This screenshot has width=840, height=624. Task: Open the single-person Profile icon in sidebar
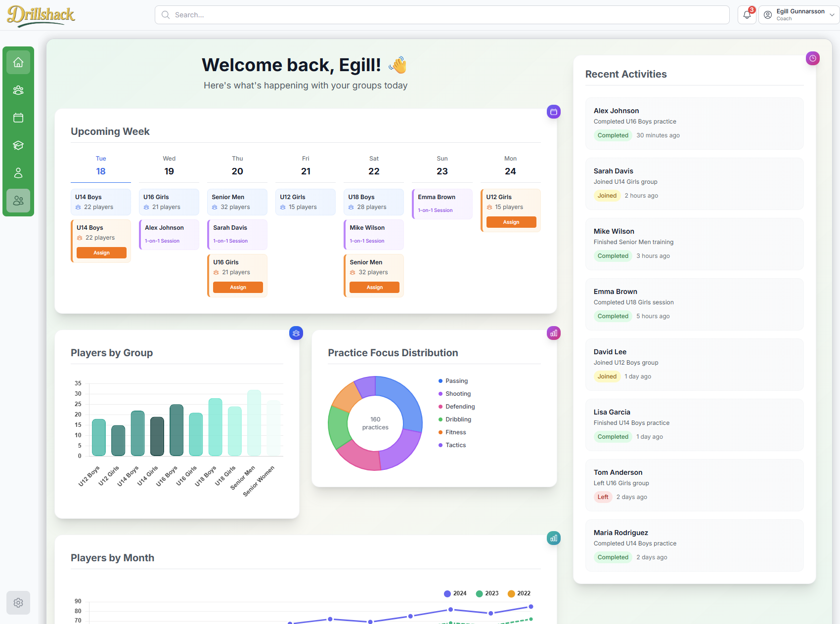point(18,173)
